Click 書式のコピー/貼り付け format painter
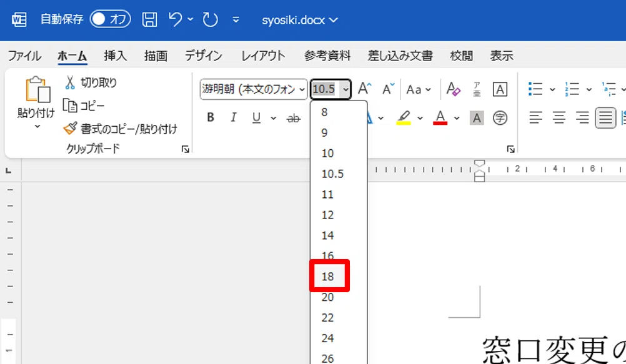Image resolution: width=626 pixels, height=364 pixels. tap(120, 129)
